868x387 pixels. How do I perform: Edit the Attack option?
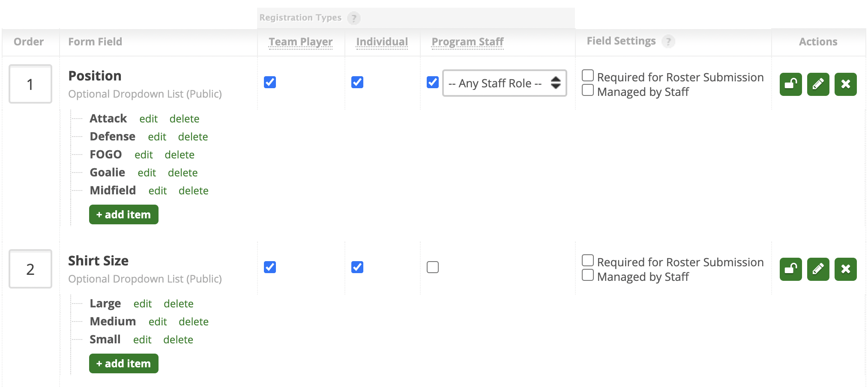coord(149,119)
